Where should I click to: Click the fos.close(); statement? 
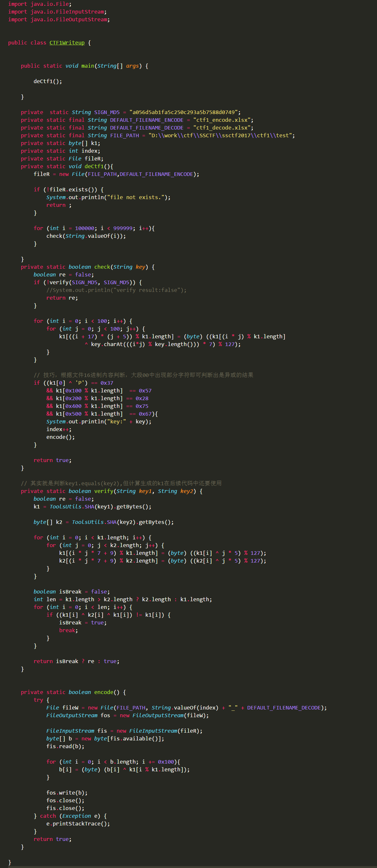click(65, 801)
